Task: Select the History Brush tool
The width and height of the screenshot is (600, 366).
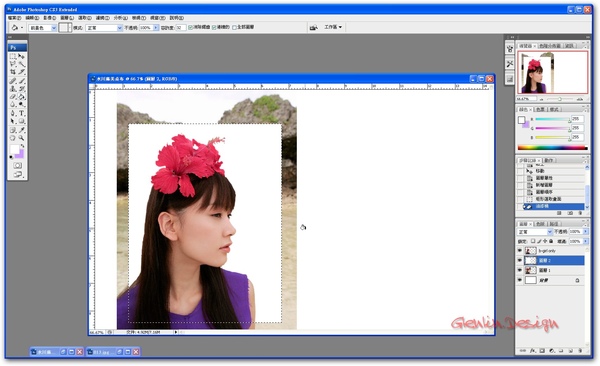Action: pyautogui.click(x=21, y=88)
